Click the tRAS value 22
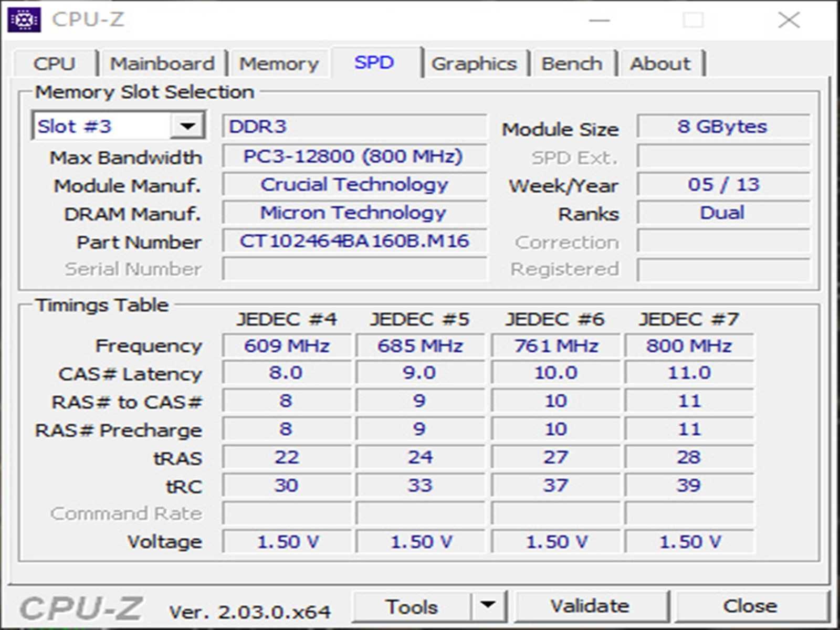 [287, 457]
